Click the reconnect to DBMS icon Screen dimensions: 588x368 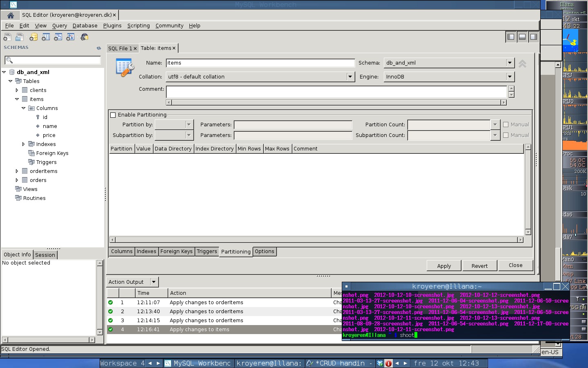click(85, 37)
